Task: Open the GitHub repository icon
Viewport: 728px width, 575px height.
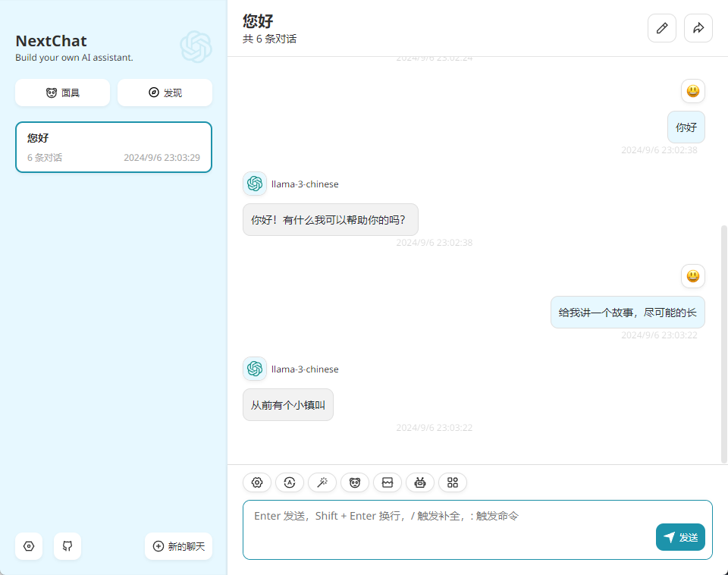Action: tap(67, 546)
